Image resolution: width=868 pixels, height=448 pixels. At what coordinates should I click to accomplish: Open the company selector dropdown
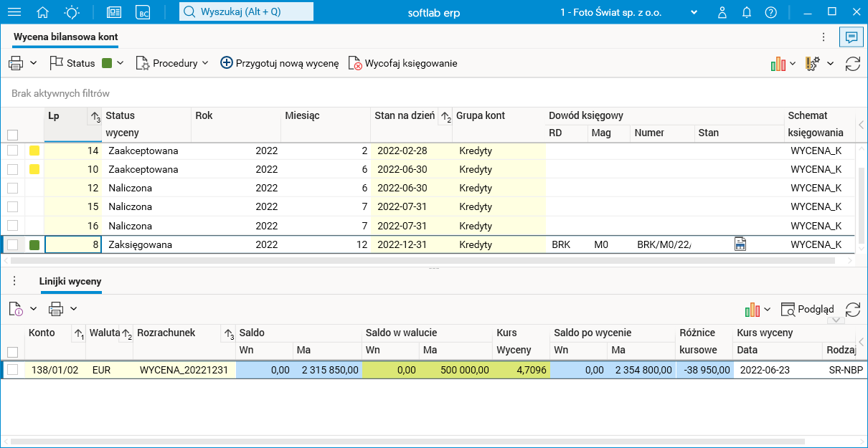(x=694, y=12)
